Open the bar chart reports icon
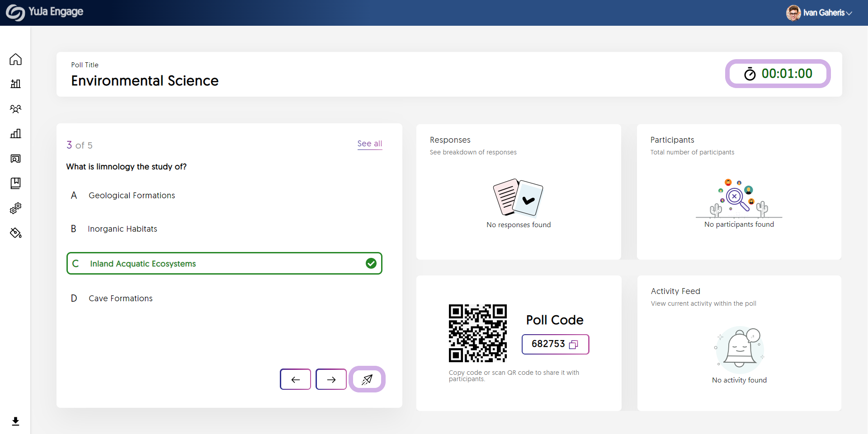868x434 pixels. coord(15,134)
